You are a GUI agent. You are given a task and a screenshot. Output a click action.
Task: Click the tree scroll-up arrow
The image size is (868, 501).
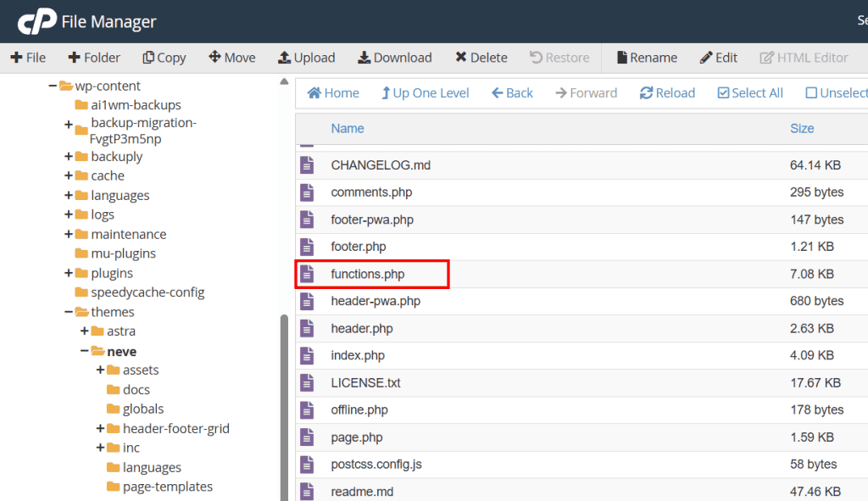[285, 82]
